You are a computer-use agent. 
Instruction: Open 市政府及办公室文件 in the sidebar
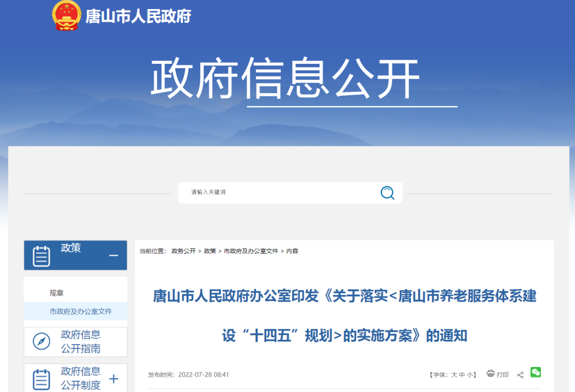point(80,312)
